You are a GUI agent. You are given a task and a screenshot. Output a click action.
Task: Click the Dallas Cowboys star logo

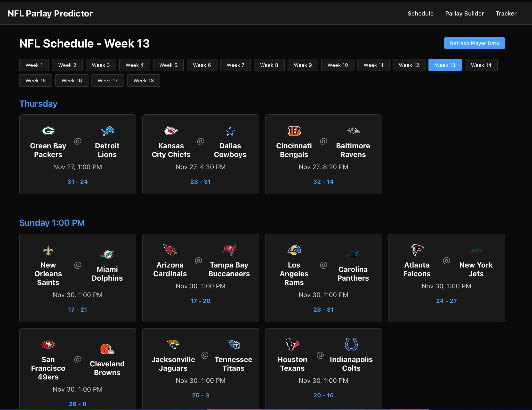point(230,131)
